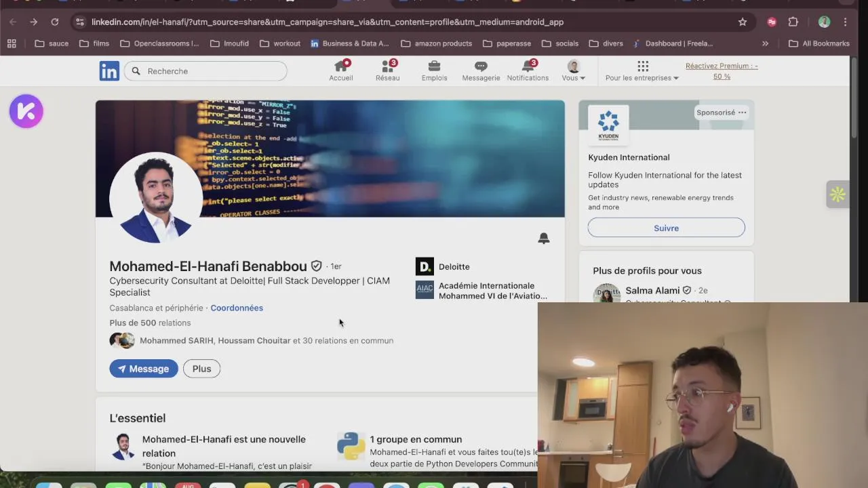Go to Accueil home feed

pos(341,70)
